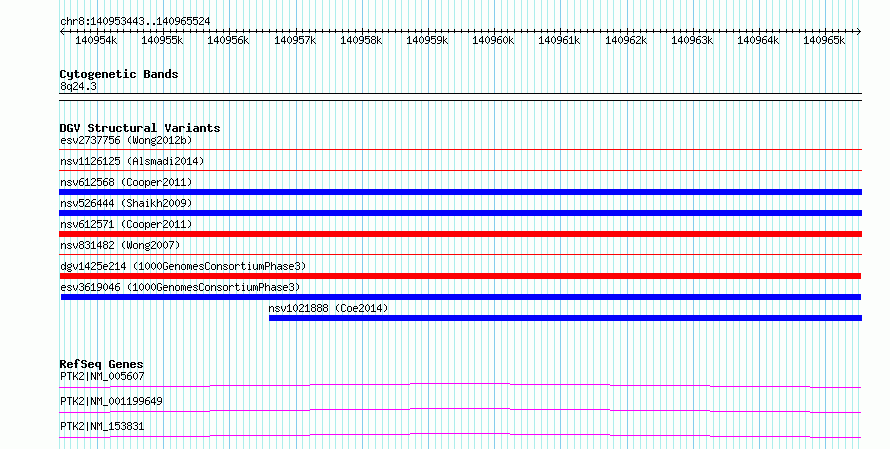Viewport: 890px width, 449px height.
Task: Click the right arrow of the ruler
Action: 859,32
